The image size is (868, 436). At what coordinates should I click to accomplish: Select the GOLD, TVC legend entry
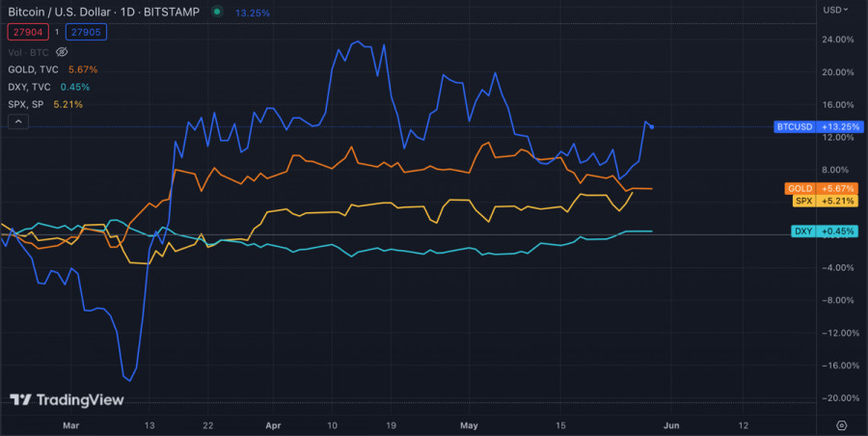pos(32,69)
